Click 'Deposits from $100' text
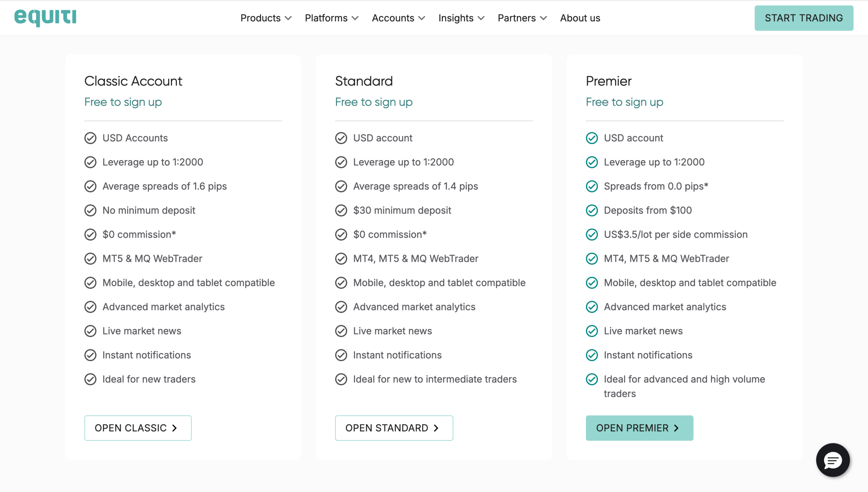Viewport: 868px width, 492px height. tap(648, 210)
